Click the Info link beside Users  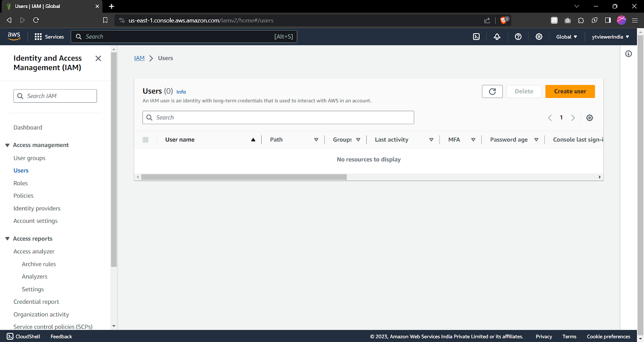(x=181, y=92)
